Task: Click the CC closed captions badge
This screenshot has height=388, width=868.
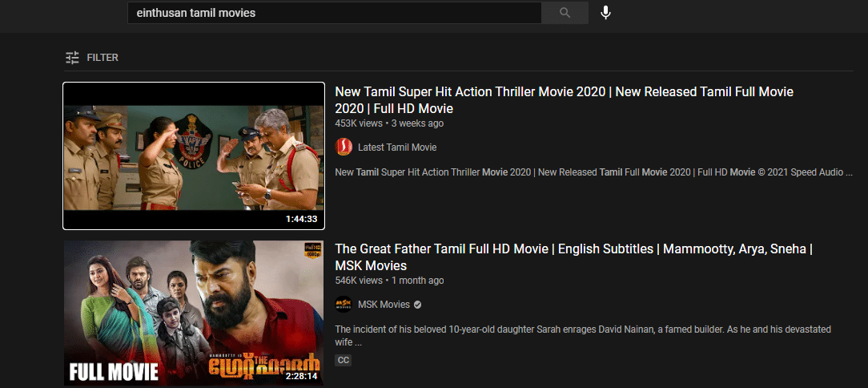Action: point(344,360)
